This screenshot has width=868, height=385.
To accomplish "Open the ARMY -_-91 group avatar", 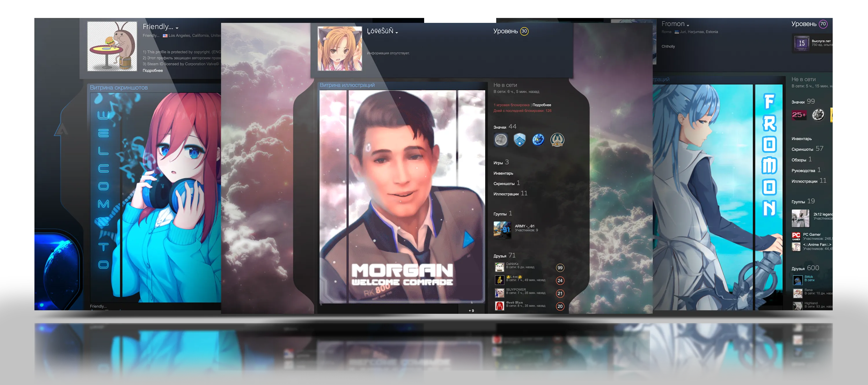I will [502, 230].
